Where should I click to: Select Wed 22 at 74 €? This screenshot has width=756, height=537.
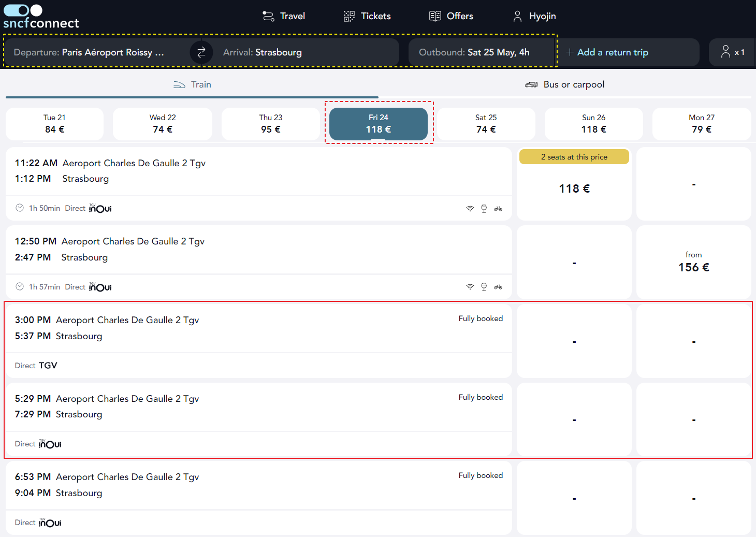point(163,124)
